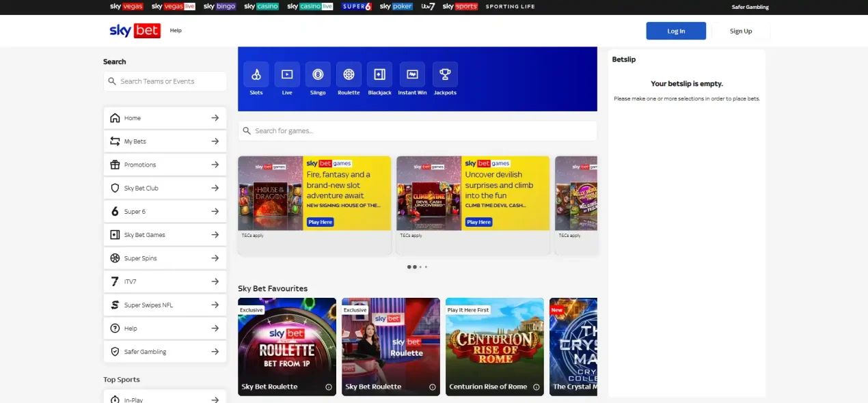Open the Instant Win category icon
This screenshot has width=868, height=403.
[412, 74]
